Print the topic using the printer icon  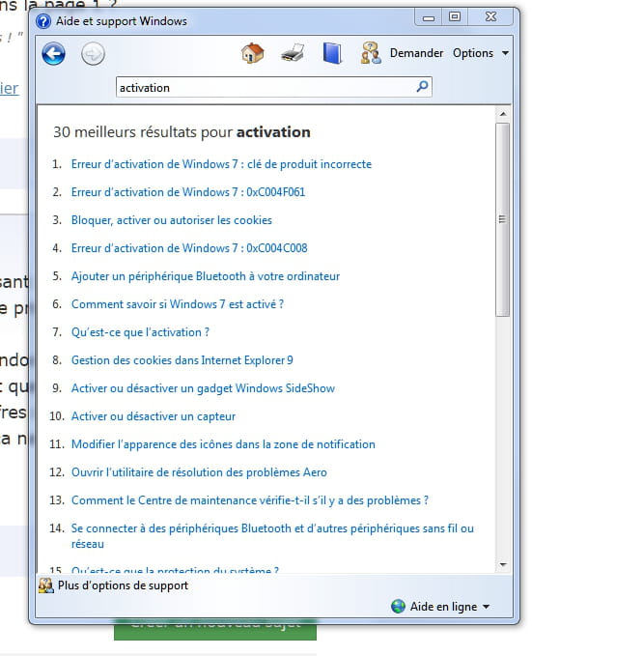pos(293,53)
